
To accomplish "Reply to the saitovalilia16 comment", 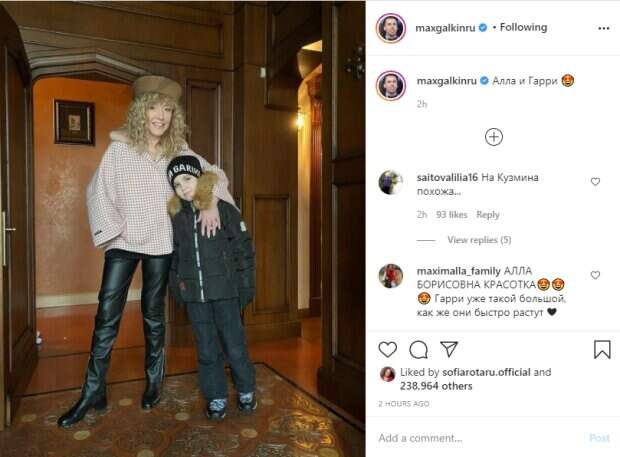I will point(488,215).
